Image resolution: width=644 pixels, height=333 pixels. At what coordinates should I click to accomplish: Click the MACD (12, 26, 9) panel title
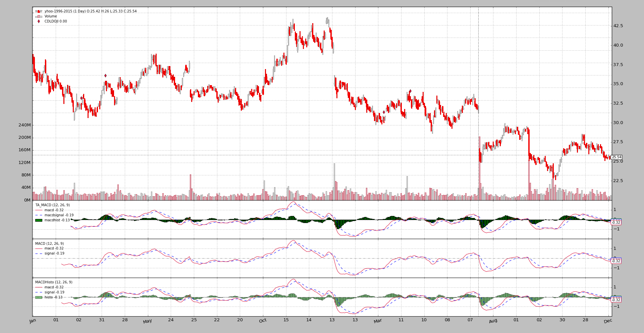pyautogui.click(x=49, y=244)
